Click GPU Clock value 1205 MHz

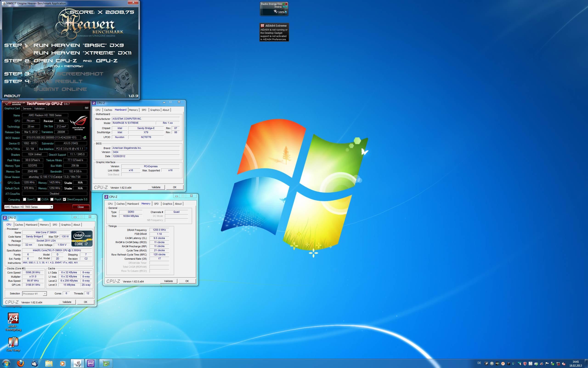(29, 182)
